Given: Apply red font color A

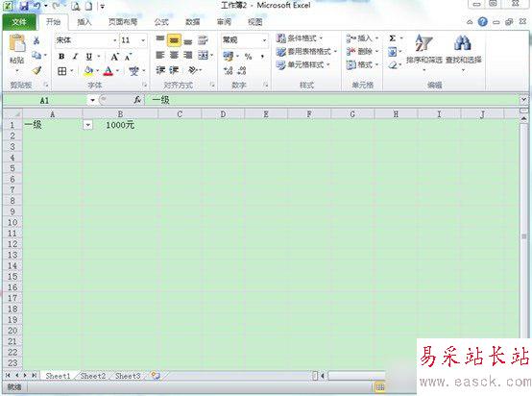Looking at the screenshot, I should 109,71.
